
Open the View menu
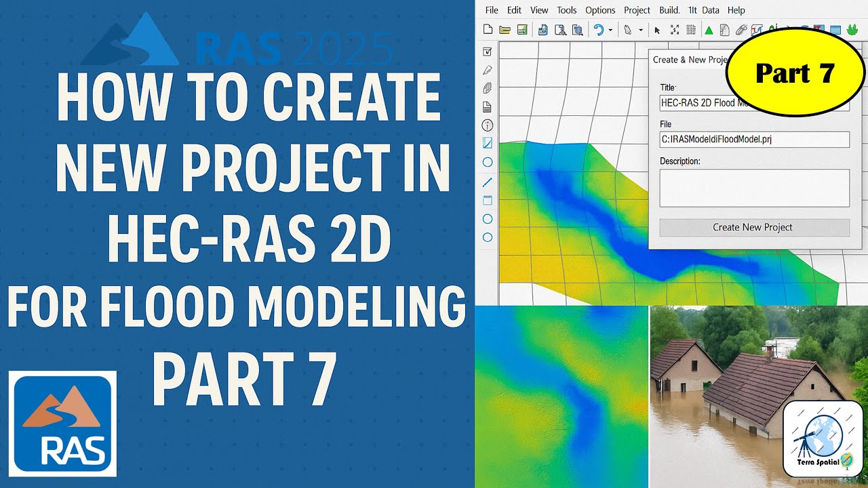tap(539, 10)
